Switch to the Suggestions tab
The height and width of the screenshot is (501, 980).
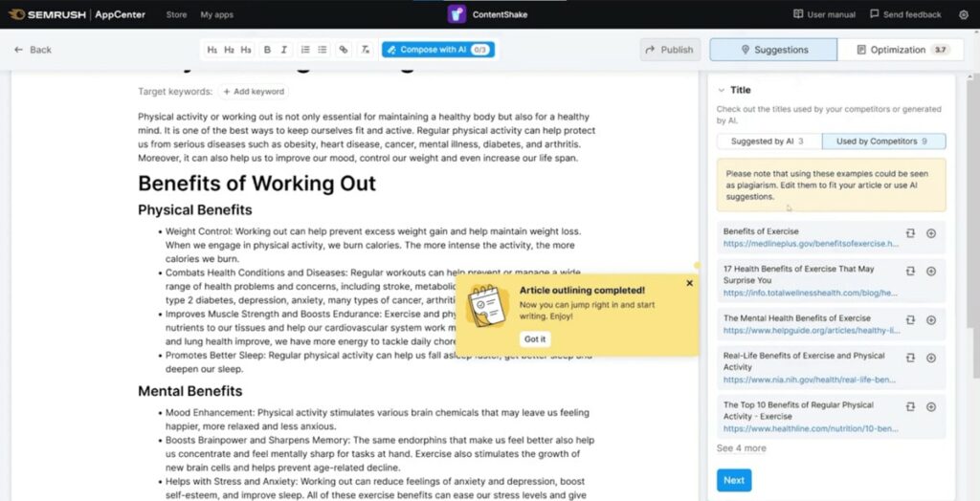click(773, 50)
